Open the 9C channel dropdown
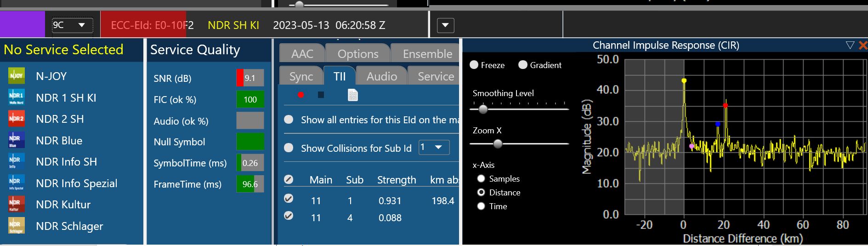Image resolution: width=868 pixels, height=246 pixels. [x=72, y=25]
